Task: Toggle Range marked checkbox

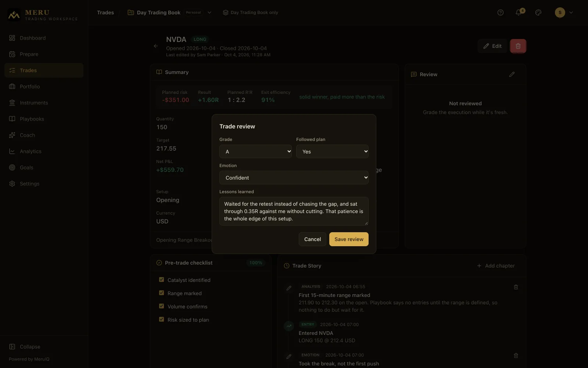Action: coord(161,293)
